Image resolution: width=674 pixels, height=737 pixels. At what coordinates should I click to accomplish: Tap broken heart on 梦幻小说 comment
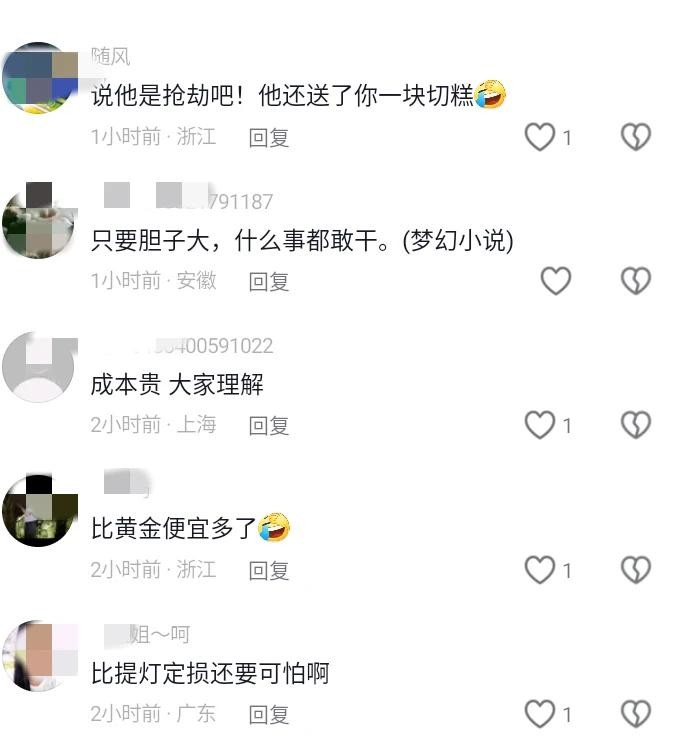(635, 281)
